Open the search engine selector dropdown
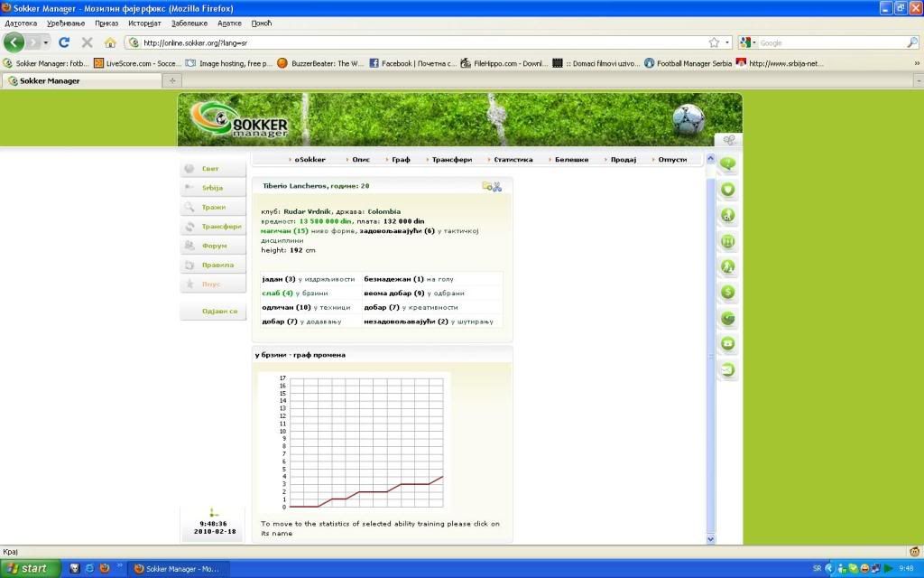This screenshot has height=578, width=924. pos(747,42)
